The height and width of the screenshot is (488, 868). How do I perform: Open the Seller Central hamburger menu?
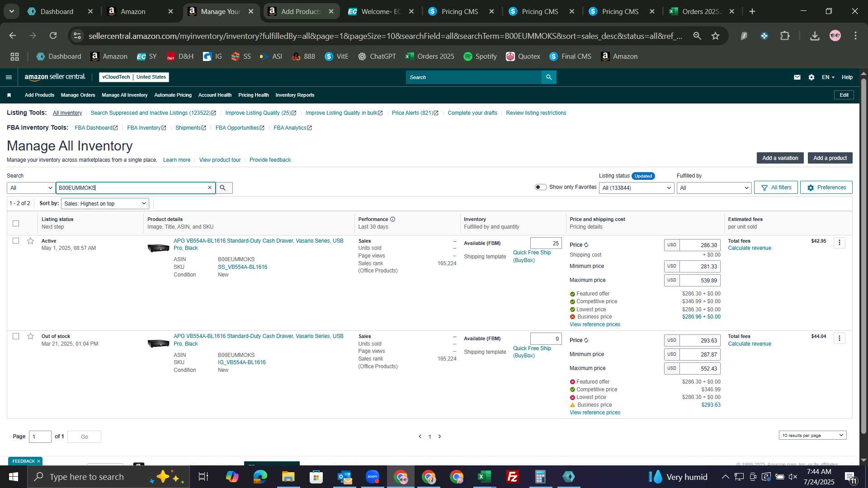coord(9,77)
